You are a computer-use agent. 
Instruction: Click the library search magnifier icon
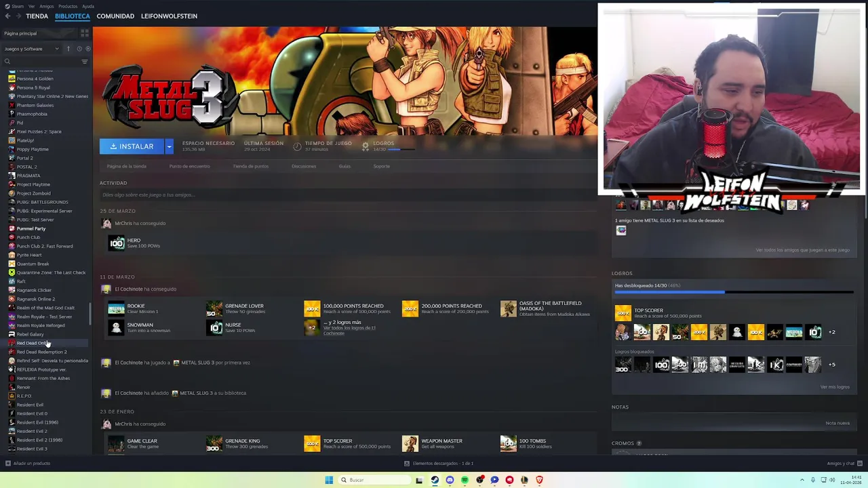click(x=7, y=62)
